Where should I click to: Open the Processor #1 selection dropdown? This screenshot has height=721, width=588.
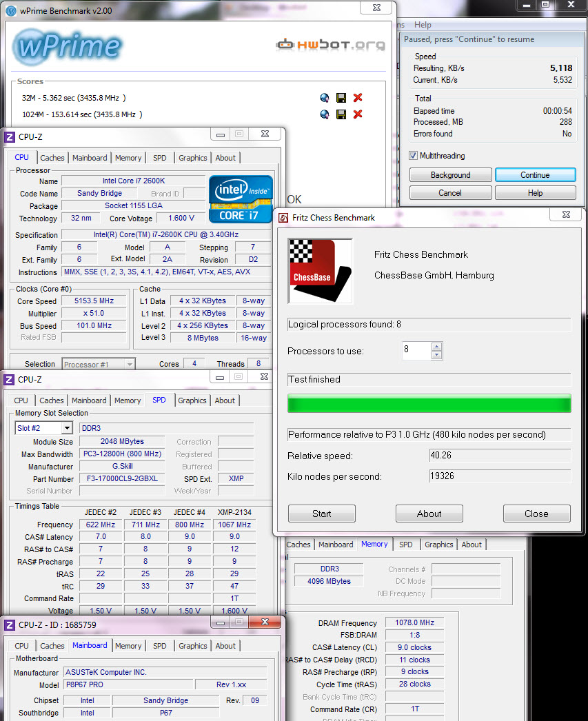130,365
